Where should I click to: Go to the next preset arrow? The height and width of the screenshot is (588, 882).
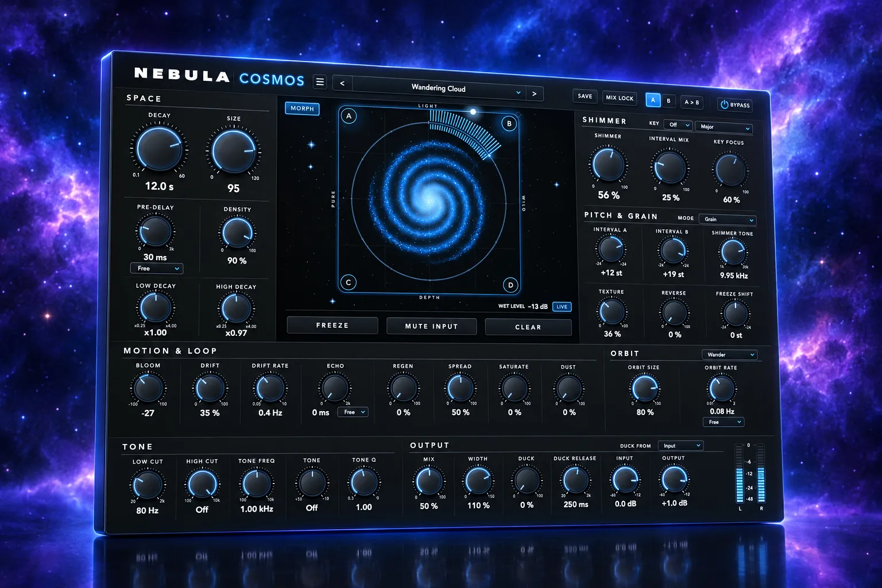[535, 94]
